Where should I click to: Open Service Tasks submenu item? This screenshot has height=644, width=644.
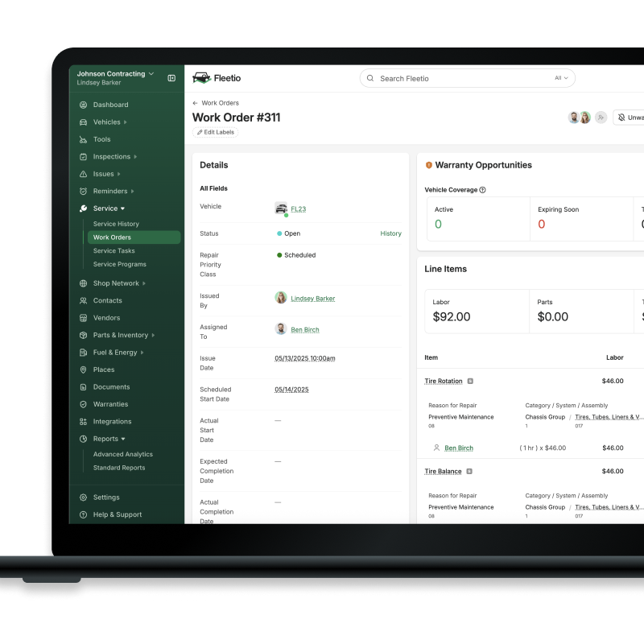(114, 251)
